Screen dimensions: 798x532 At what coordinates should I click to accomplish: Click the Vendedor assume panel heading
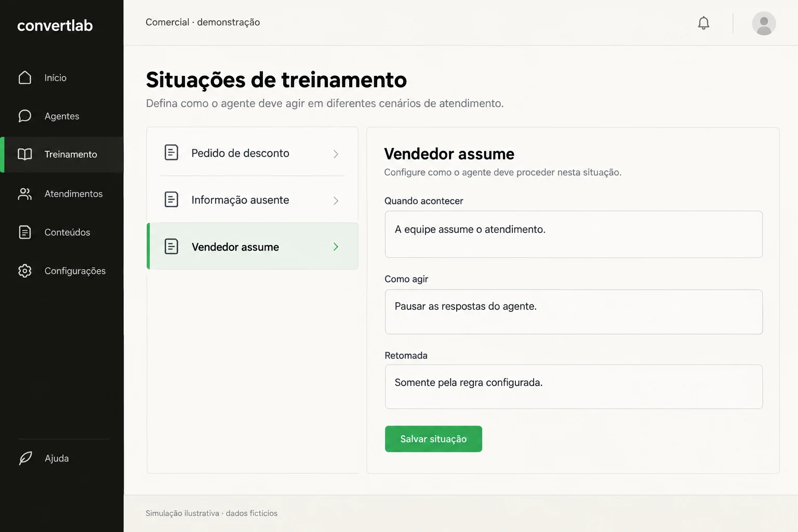(449, 154)
